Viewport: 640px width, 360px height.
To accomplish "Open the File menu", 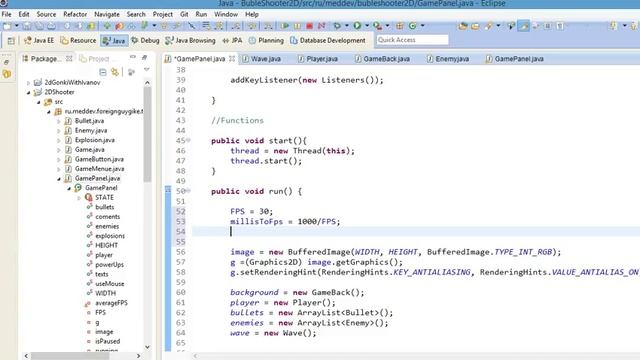I will coord(7,14).
